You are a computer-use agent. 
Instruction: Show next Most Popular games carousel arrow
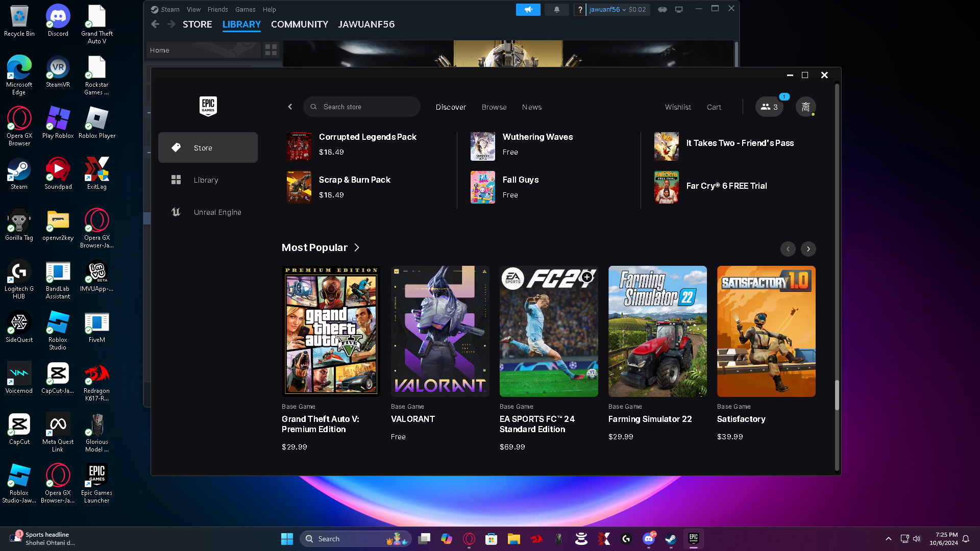808,249
